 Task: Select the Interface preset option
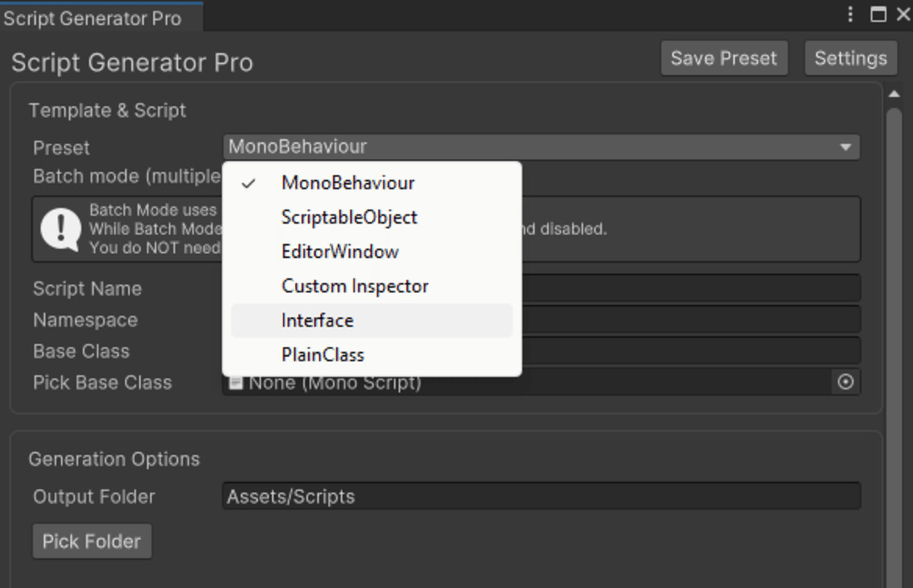coord(317,320)
